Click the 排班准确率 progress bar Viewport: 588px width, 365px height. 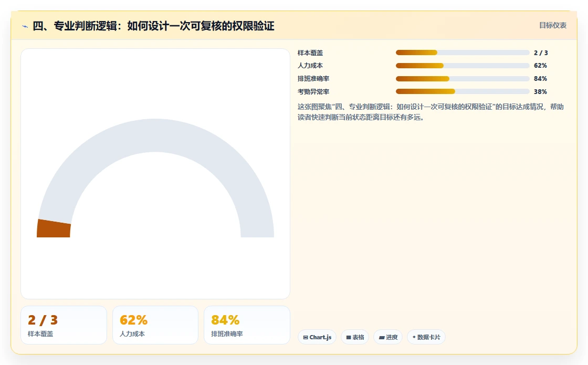pos(463,79)
